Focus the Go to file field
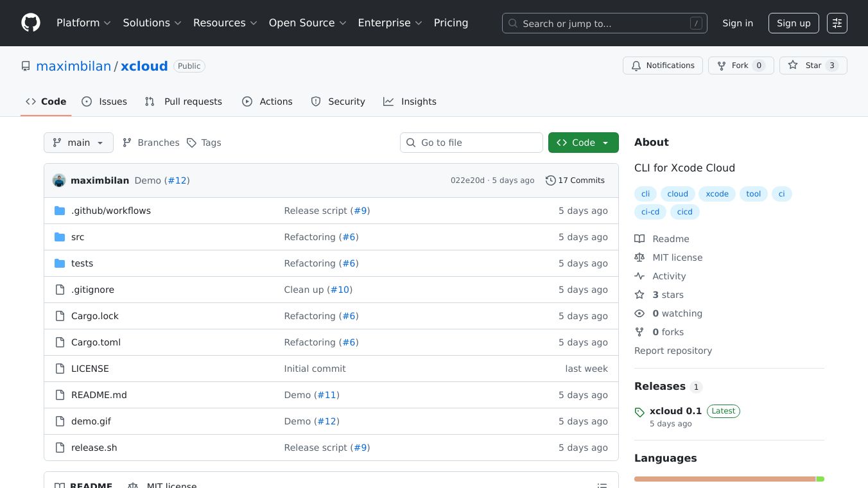 pyautogui.click(x=471, y=143)
